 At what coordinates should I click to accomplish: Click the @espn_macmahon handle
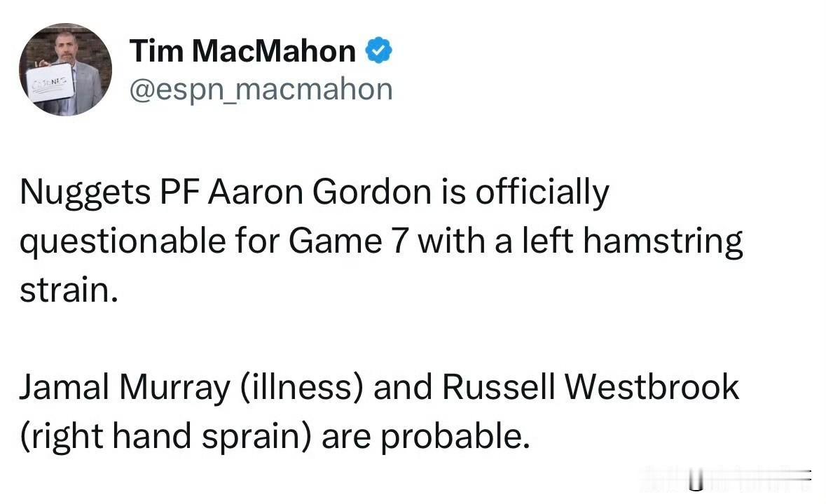click(261, 90)
